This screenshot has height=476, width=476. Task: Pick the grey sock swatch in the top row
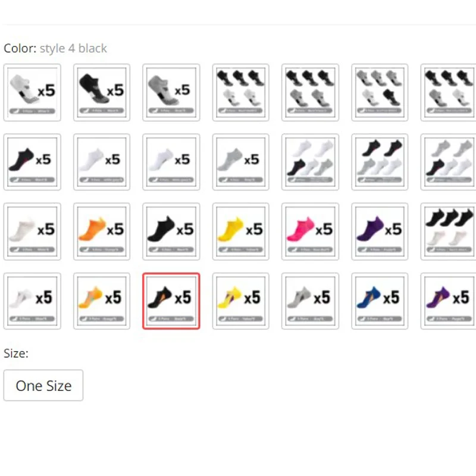click(x=171, y=92)
